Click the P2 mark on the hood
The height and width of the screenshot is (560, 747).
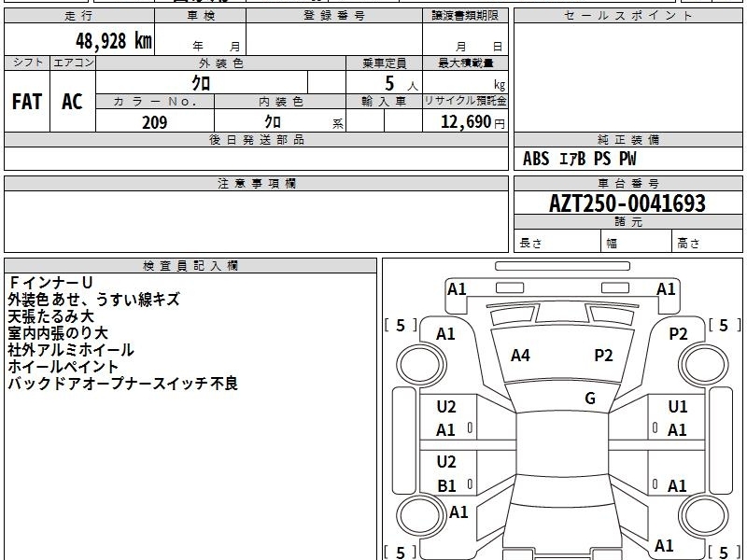coord(603,356)
